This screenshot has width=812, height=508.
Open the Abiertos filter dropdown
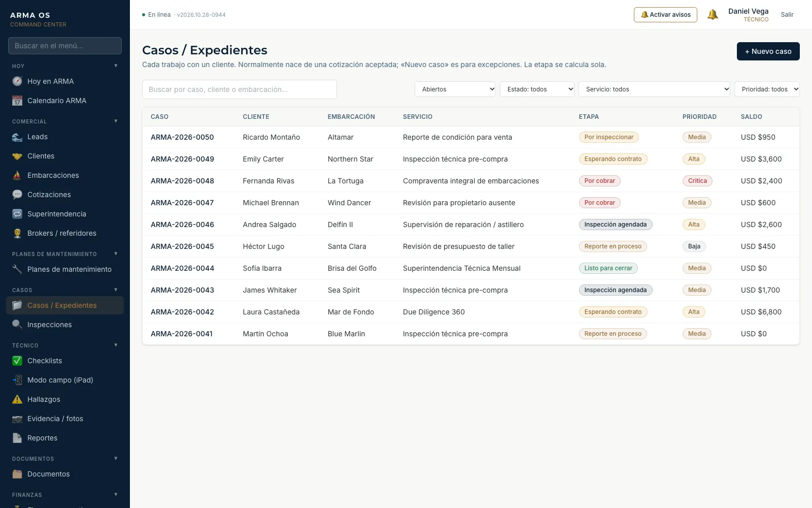[x=455, y=89]
